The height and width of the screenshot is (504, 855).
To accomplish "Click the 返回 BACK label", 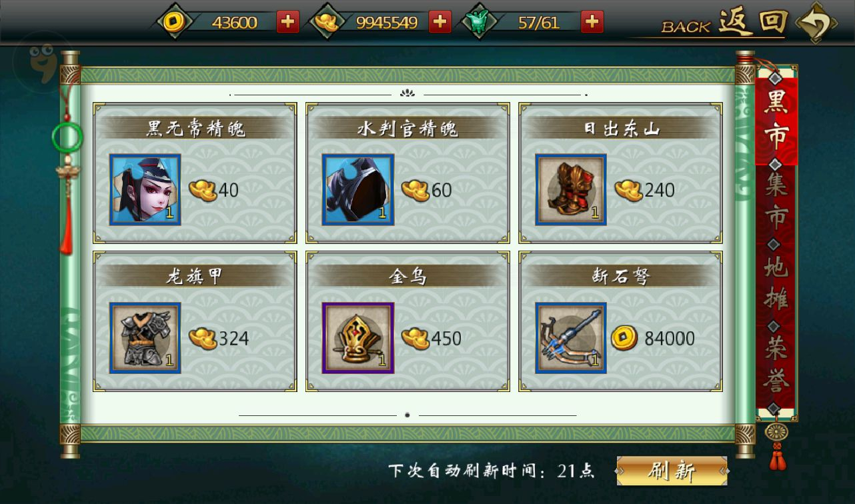I will click(724, 23).
